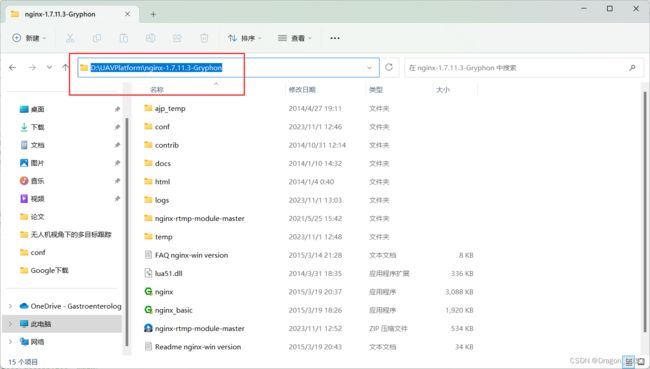Expand the 此电脑 (This PC) node
The image size is (650, 369).
click(x=10, y=324)
